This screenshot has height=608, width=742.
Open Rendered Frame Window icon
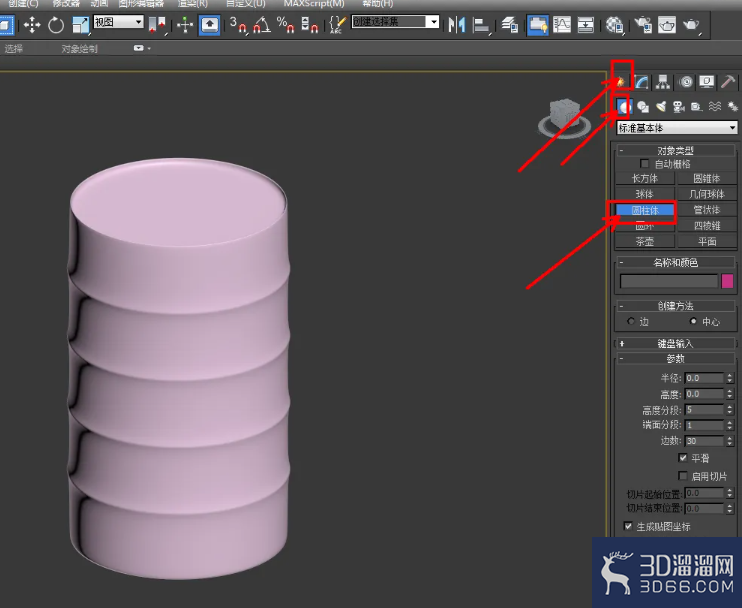click(x=667, y=25)
